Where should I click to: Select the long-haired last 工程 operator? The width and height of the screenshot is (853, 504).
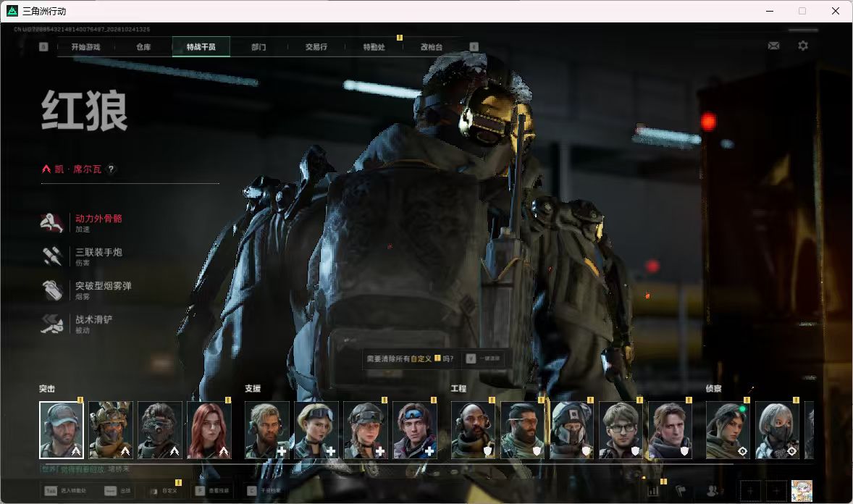tap(671, 430)
